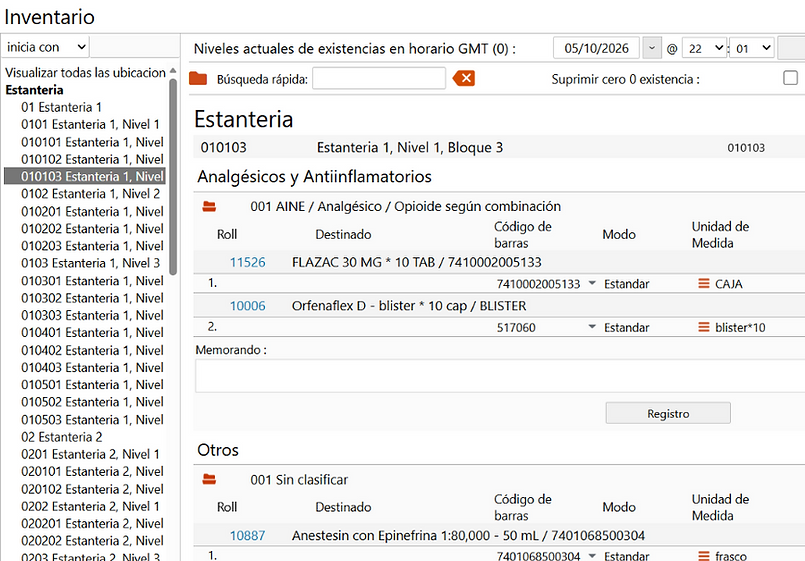The height and width of the screenshot is (561, 805).
Task: Select '010301 Estanteria 1, Nivel' tree row
Action: pos(92,281)
